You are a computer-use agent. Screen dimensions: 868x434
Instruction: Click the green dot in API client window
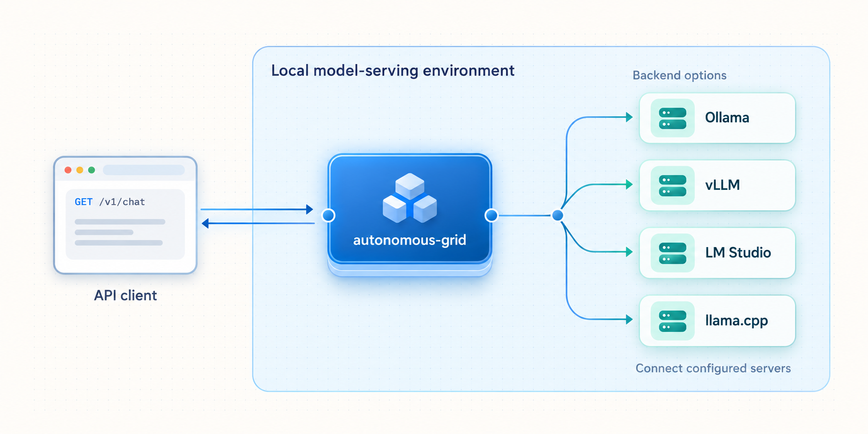91,170
